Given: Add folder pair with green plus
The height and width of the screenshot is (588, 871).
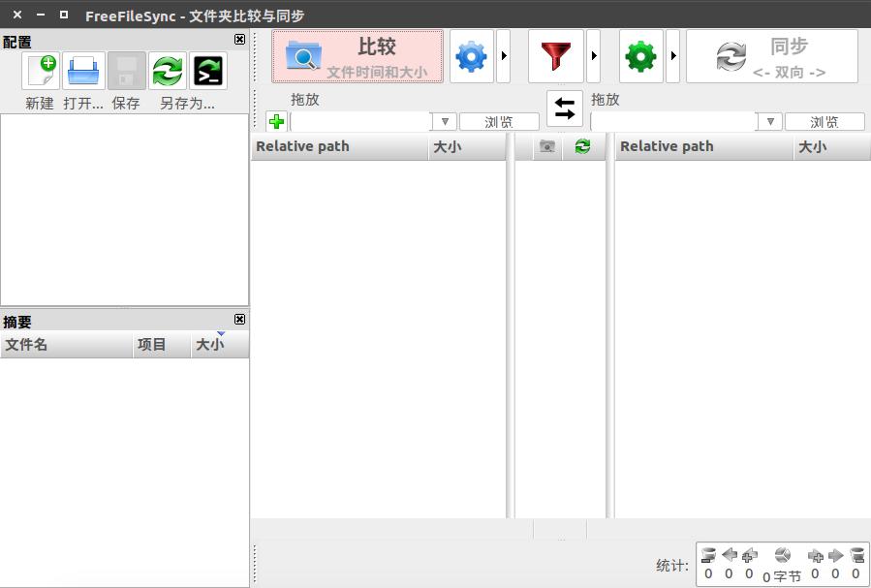Looking at the screenshot, I should [276, 121].
